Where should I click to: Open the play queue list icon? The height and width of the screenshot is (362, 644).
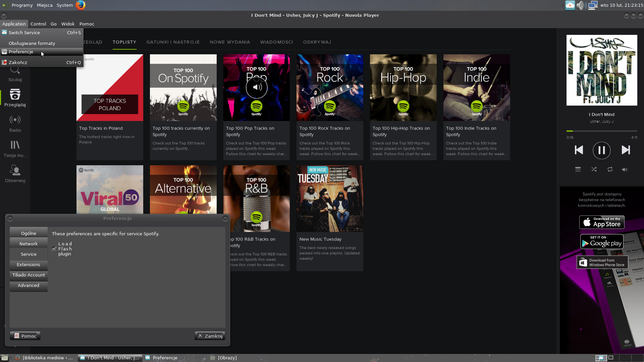click(578, 170)
